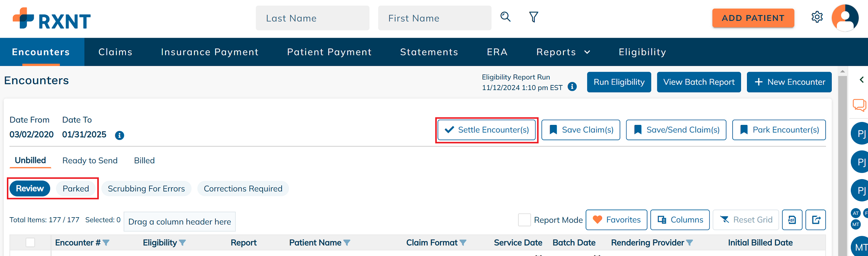Focus the Last Name search field

point(313,18)
